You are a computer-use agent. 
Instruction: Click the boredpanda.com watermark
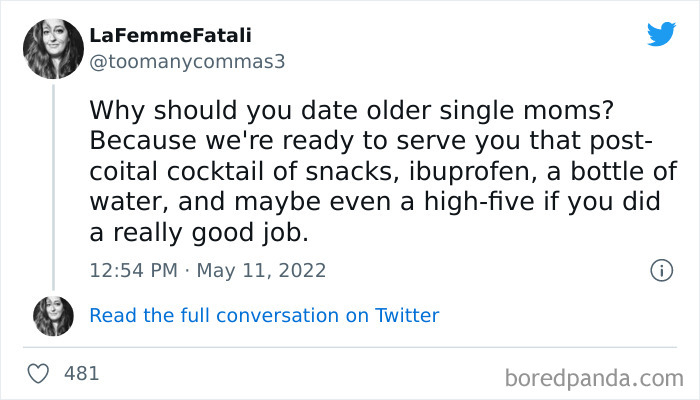pyautogui.click(x=594, y=377)
